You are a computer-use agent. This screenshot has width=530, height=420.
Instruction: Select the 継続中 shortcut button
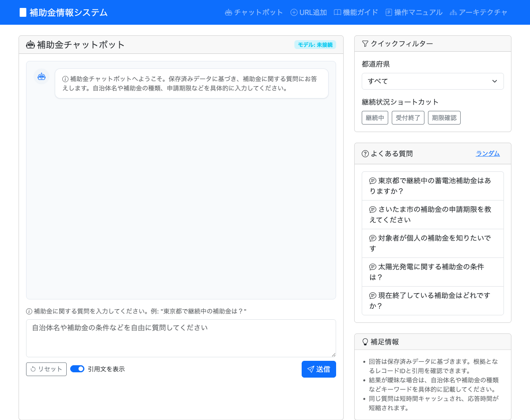click(x=375, y=117)
